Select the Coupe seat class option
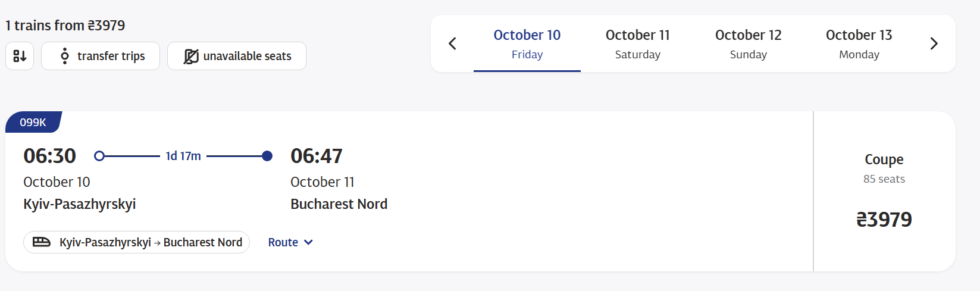980x291 pixels. pyautogui.click(x=884, y=168)
